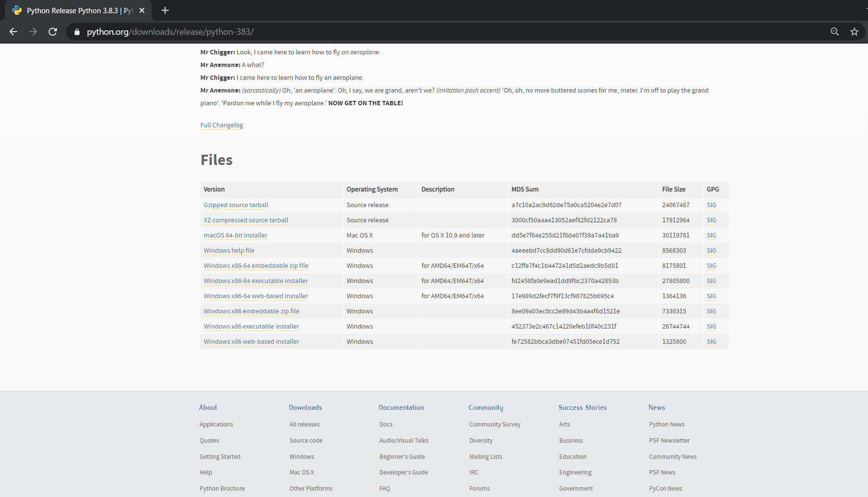Open Other Platforms footer link
Screen dimensions: 868x497
click(311, 489)
